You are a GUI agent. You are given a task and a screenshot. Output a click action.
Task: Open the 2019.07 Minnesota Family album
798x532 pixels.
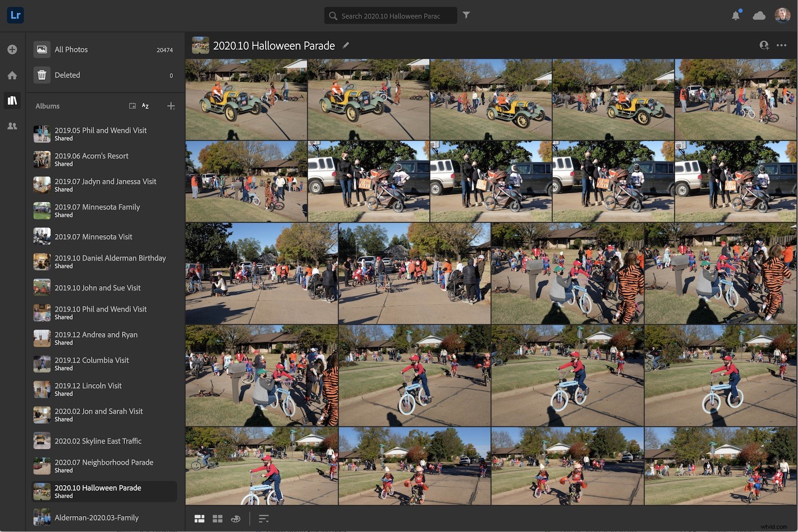coord(97,207)
